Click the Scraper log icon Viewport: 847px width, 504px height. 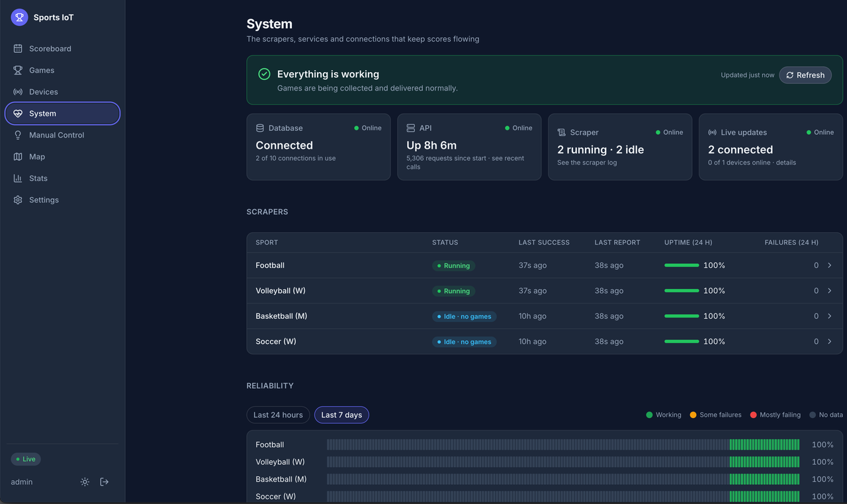pos(562,132)
